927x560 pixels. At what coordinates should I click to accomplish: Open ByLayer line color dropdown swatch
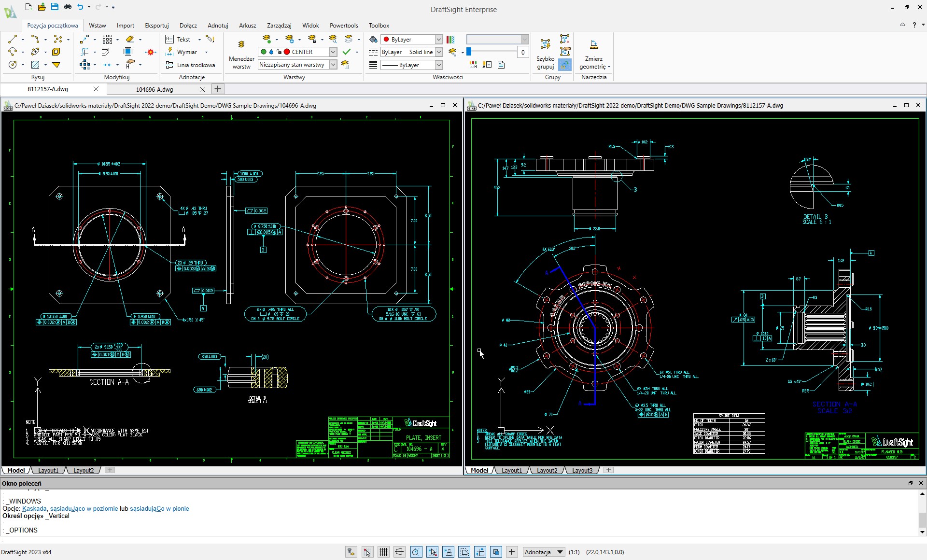click(438, 40)
